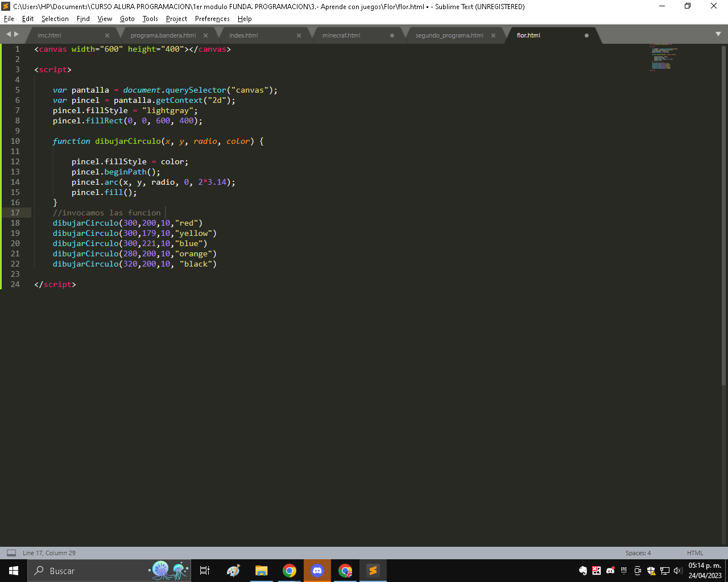Open the Paint app from taskbar

point(233,571)
